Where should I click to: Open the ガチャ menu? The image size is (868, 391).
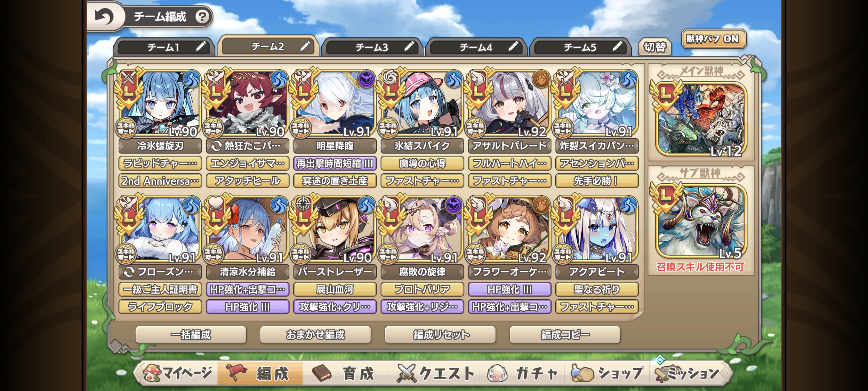[523, 373]
